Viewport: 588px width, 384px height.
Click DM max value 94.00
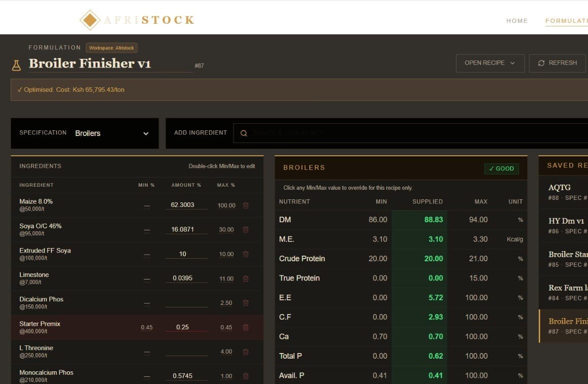tap(478, 220)
